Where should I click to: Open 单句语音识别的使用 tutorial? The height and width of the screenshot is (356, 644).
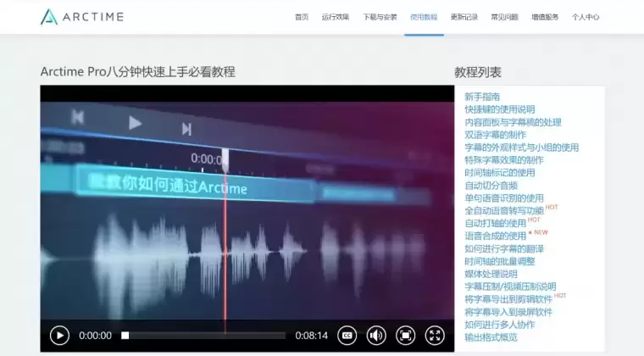[x=504, y=198]
